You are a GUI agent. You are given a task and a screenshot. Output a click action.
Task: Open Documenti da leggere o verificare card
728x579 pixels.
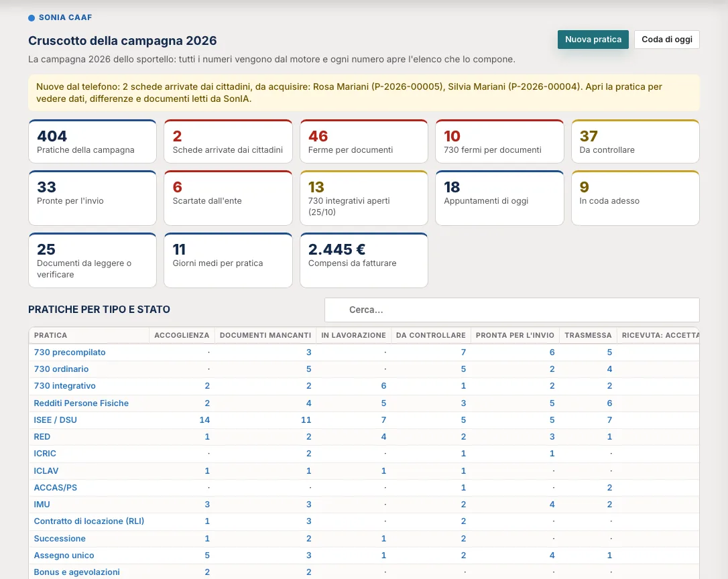[93, 261]
